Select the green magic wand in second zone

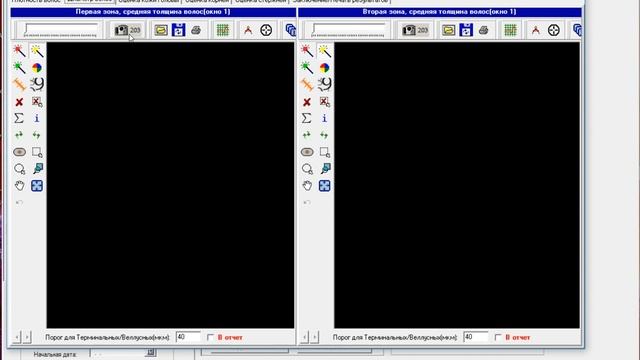pyautogui.click(x=307, y=67)
